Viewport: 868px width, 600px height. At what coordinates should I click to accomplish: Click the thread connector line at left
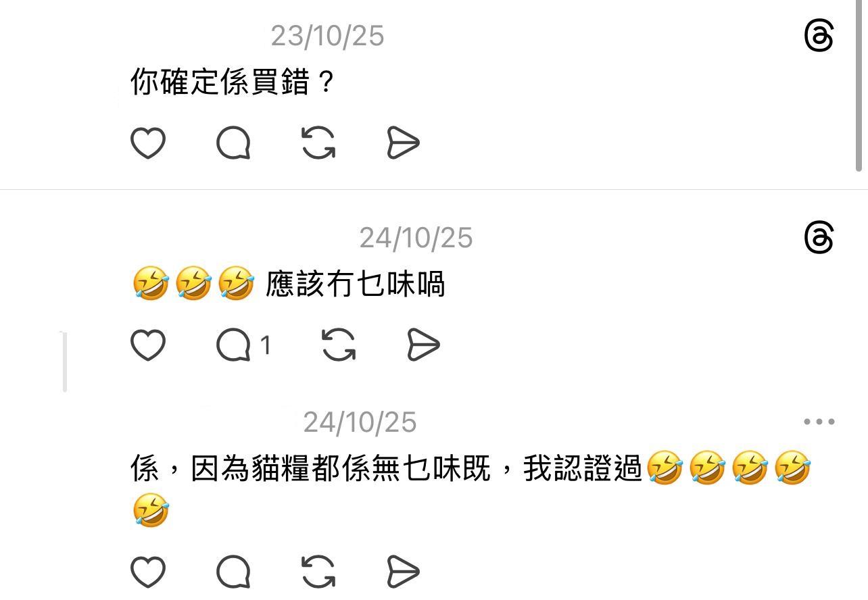[x=64, y=361]
